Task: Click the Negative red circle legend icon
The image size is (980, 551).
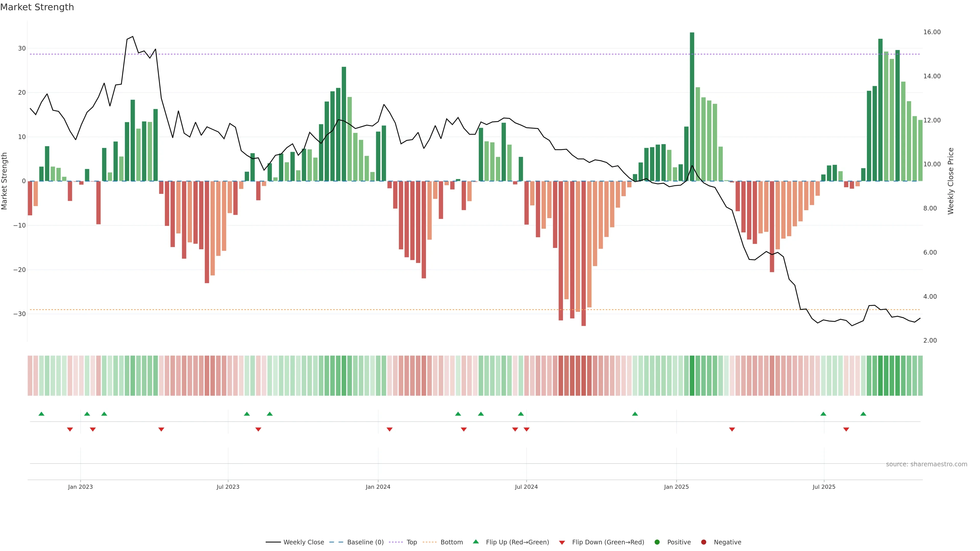Action: [x=703, y=542]
